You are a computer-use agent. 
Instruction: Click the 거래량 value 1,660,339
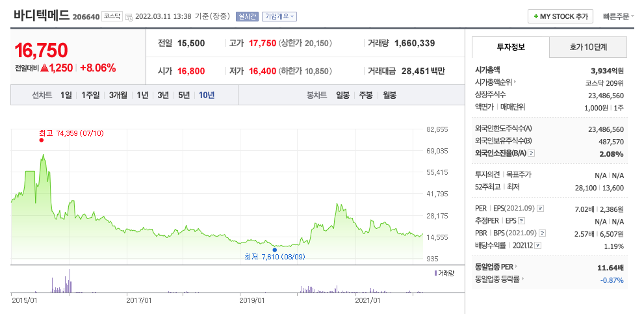[x=415, y=43]
